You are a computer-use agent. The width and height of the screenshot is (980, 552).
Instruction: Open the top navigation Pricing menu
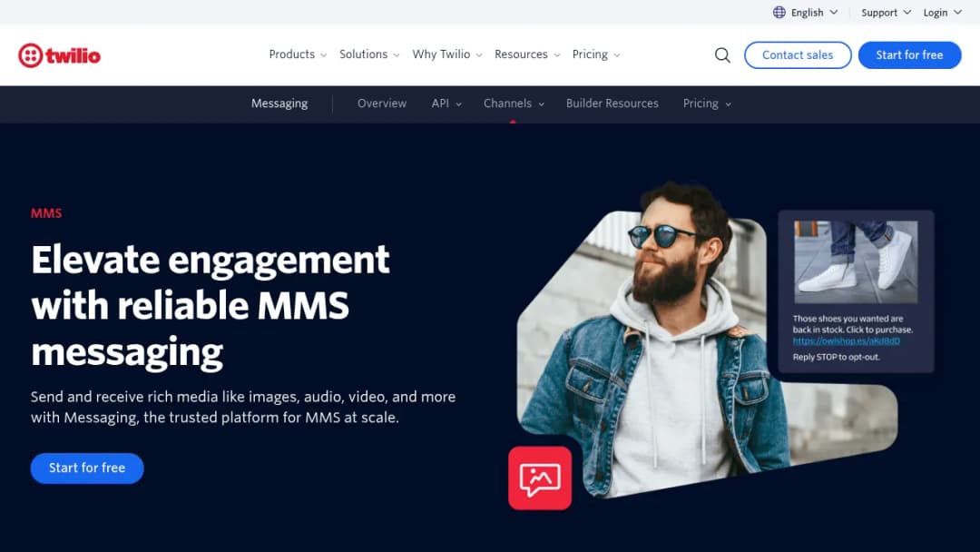595,54
